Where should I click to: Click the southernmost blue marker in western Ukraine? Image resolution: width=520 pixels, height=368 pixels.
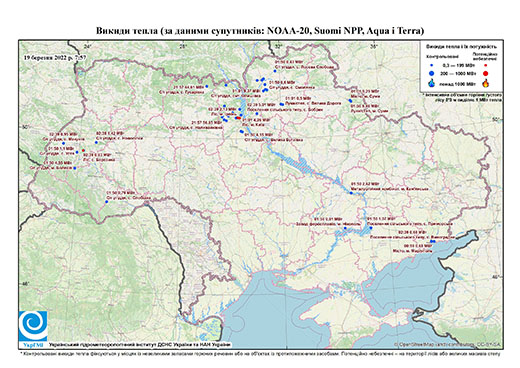(107, 201)
